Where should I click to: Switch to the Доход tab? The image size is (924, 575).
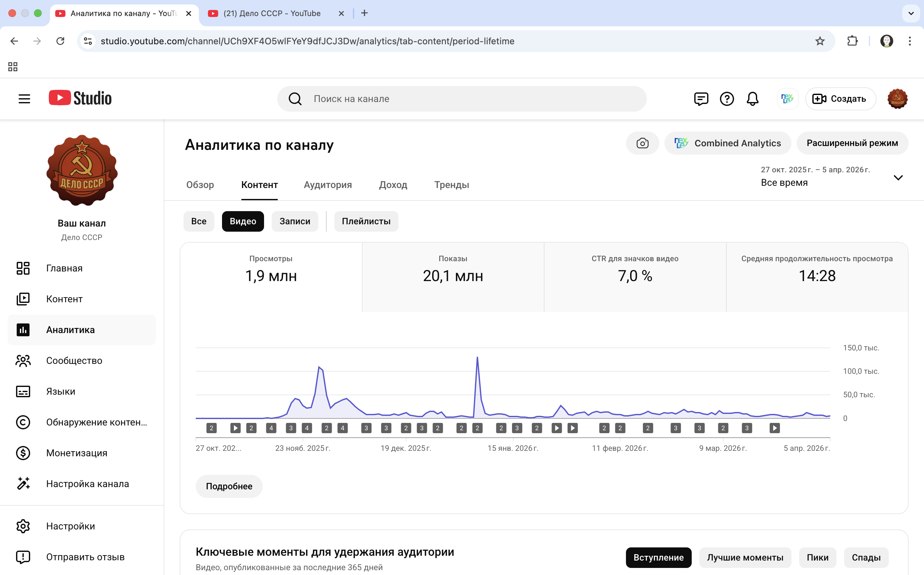[x=393, y=185]
